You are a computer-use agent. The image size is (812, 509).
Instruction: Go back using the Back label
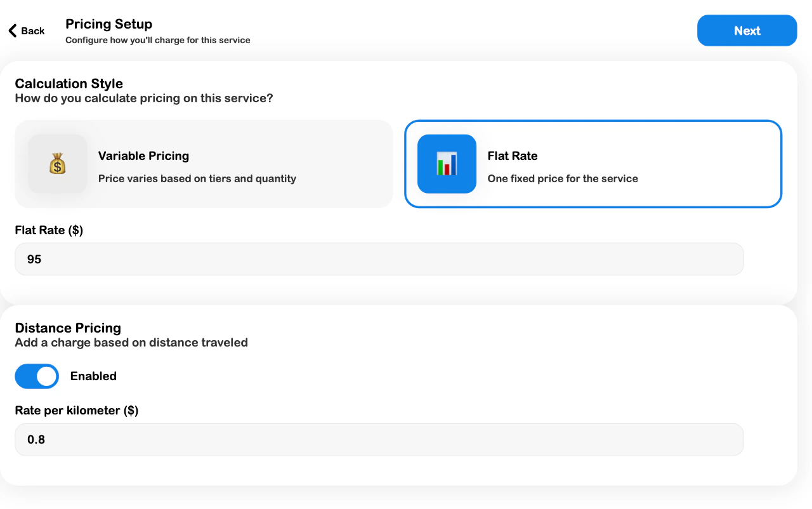pyautogui.click(x=33, y=31)
